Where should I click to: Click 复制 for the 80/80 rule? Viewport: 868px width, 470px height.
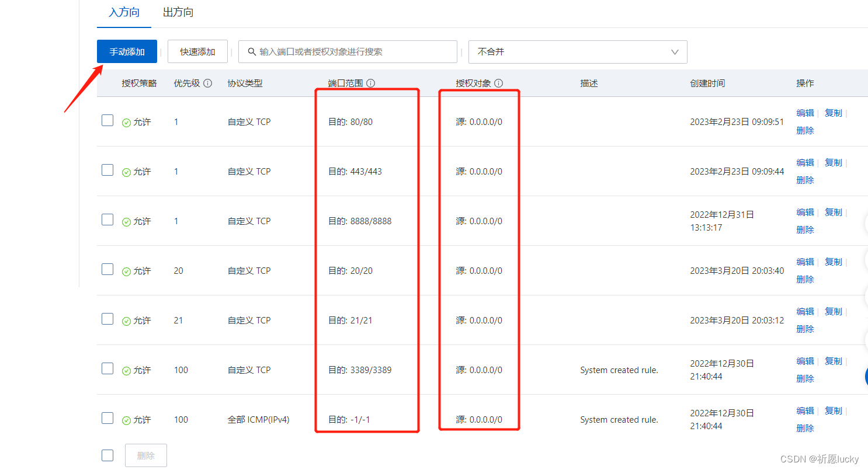coord(834,113)
